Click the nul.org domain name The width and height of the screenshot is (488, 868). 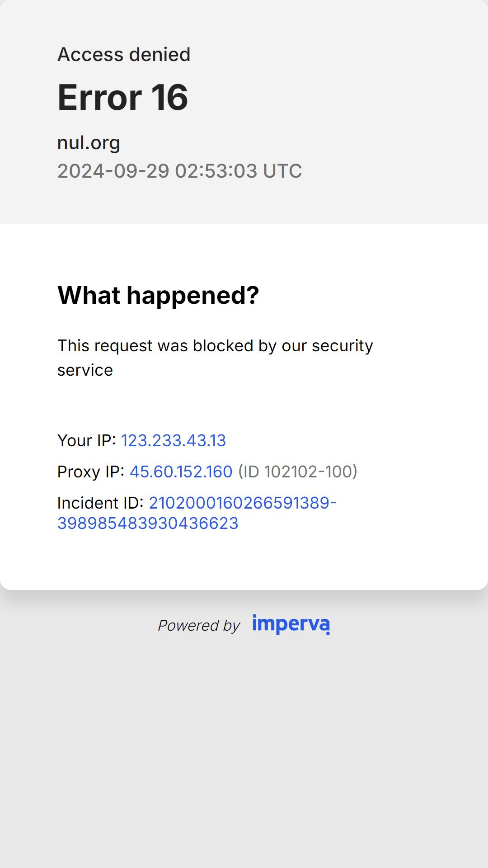pyautogui.click(x=89, y=143)
